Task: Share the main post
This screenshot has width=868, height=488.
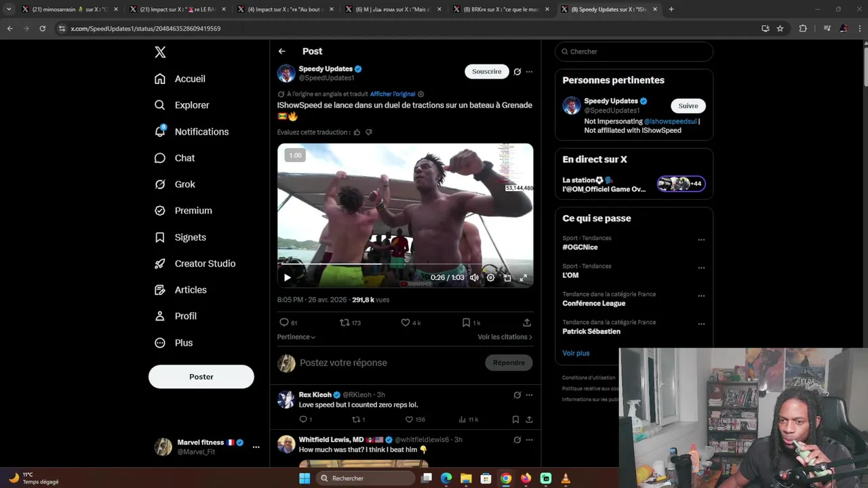Action: 527,323
